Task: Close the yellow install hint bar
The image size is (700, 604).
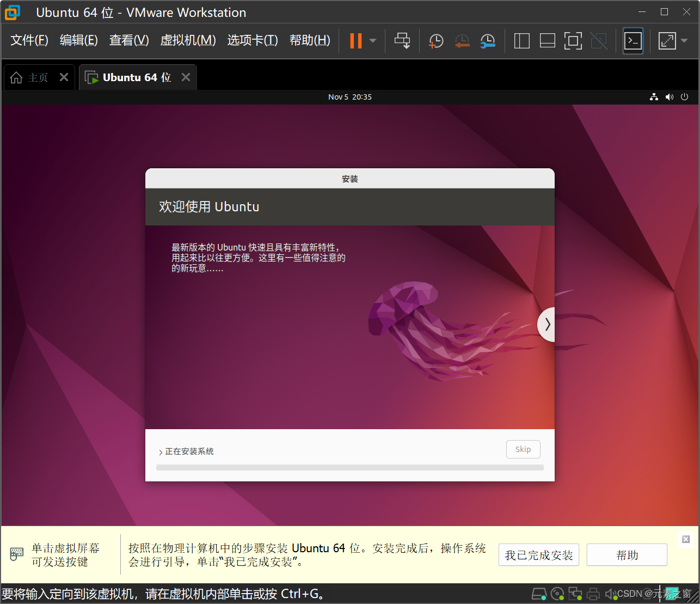Action: coord(686,539)
